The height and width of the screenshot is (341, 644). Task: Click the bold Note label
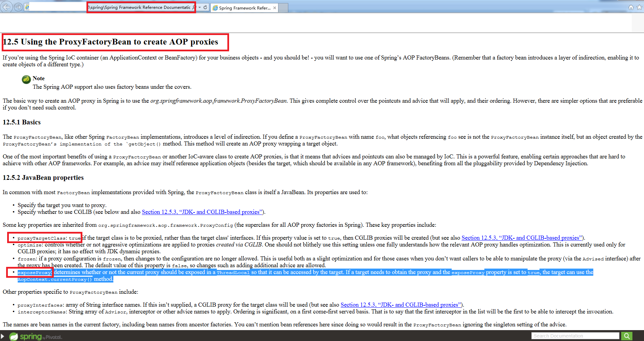coord(38,78)
